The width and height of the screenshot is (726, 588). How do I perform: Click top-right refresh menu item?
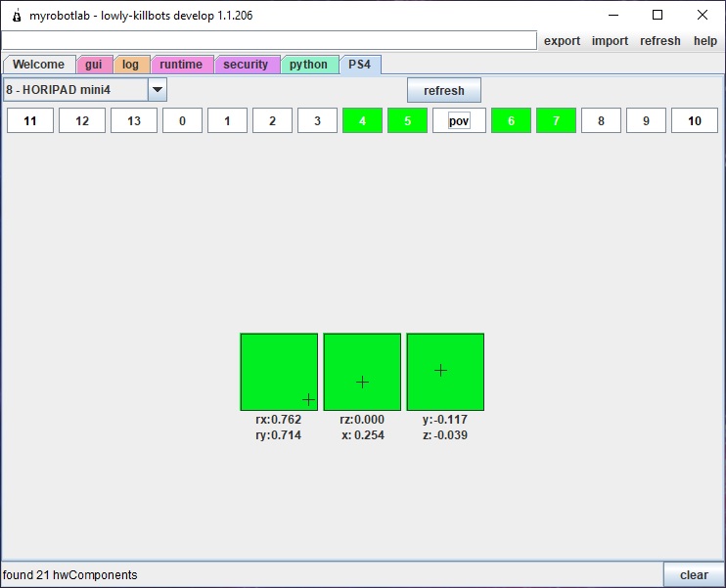(660, 41)
